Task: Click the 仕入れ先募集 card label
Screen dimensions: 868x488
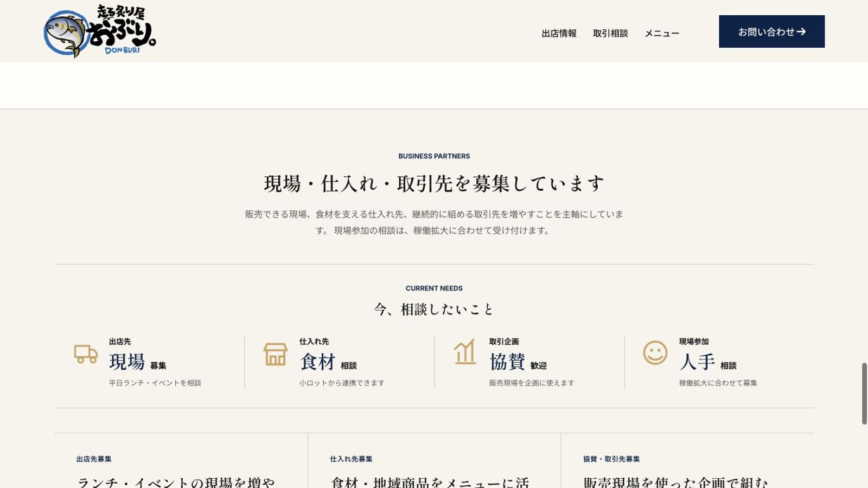Action: (351, 459)
